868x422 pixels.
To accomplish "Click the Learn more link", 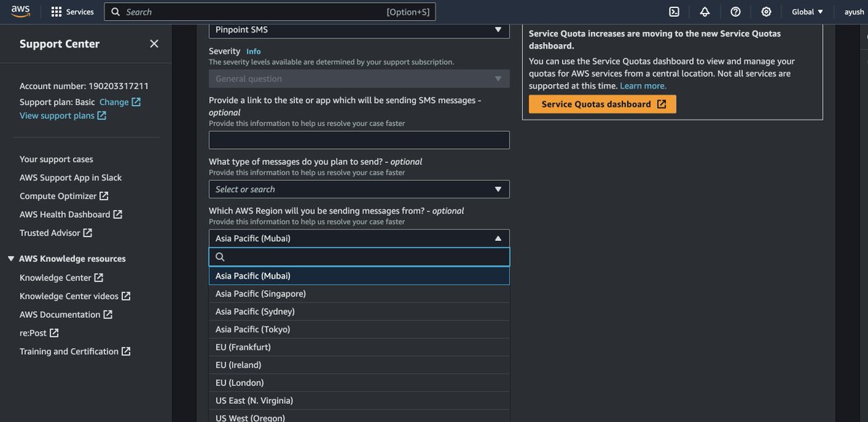I will tap(643, 85).
